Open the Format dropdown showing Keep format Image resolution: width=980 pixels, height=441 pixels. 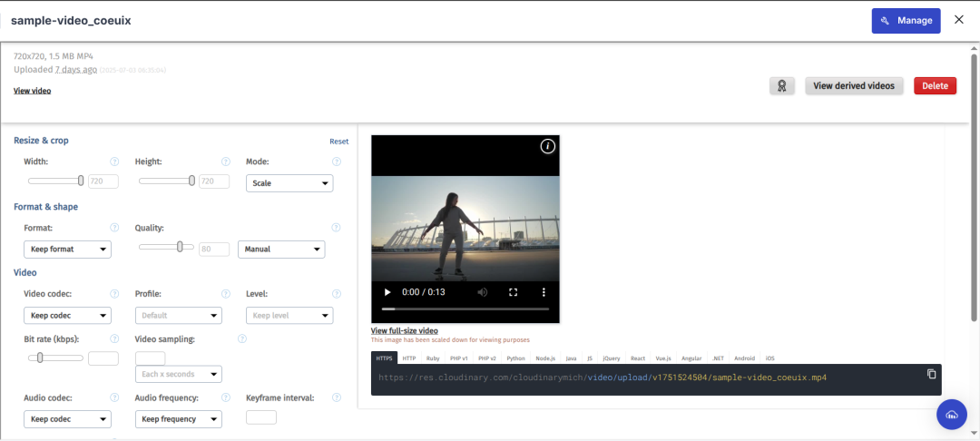[x=67, y=250]
